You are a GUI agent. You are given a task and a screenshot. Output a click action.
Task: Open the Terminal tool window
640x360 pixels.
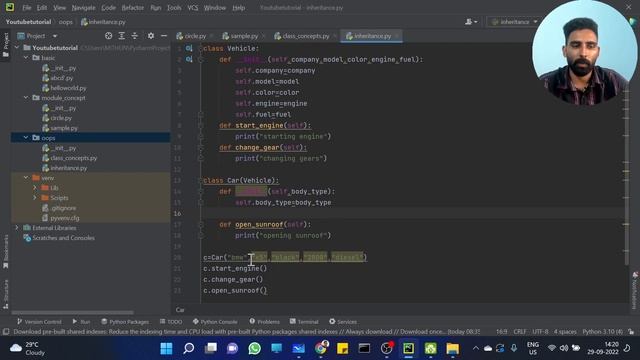304,322
